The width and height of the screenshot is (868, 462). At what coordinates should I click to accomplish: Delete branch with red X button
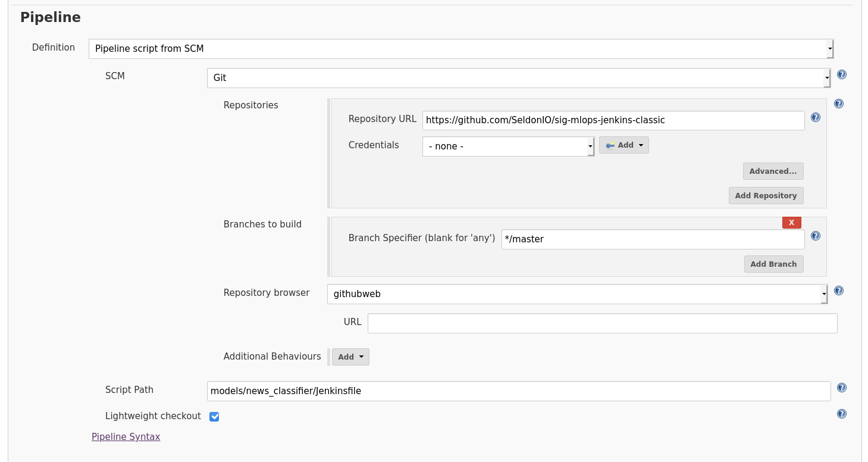point(791,223)
